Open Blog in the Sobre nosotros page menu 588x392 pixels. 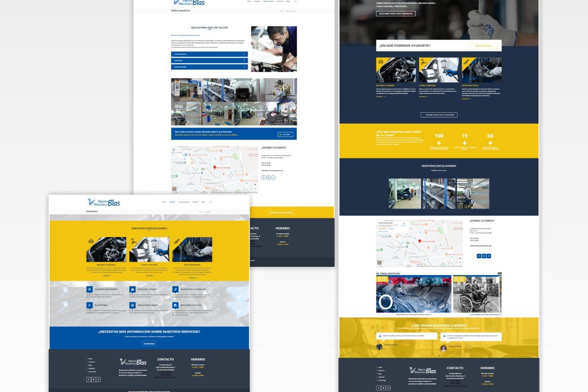[288, 1]
